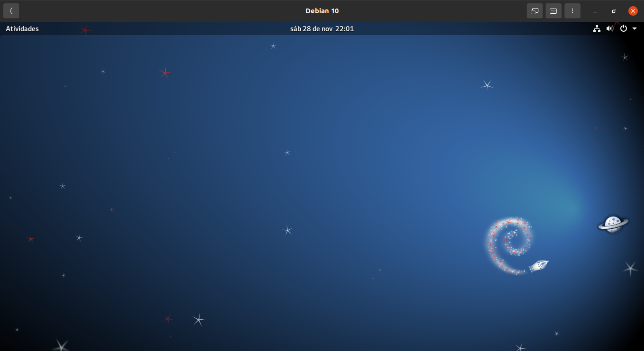The image size is (644, 351).
Task: Open the keyboard shortcuts sender icon
Action: [553, 11]
